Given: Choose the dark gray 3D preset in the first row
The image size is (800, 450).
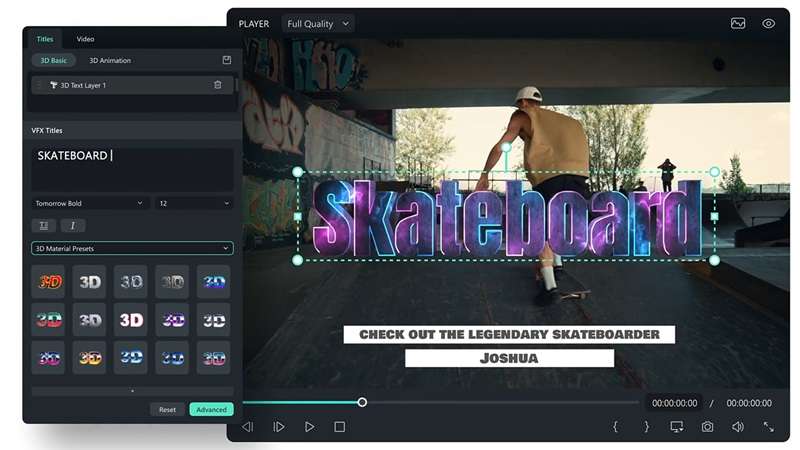Looking at the screenshot, I should click(172, 282).
